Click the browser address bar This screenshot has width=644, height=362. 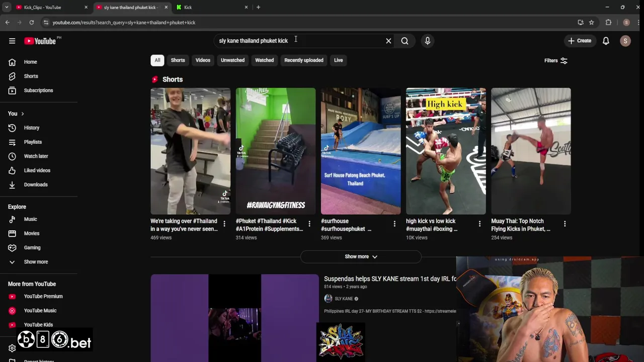tap(309, 22)
